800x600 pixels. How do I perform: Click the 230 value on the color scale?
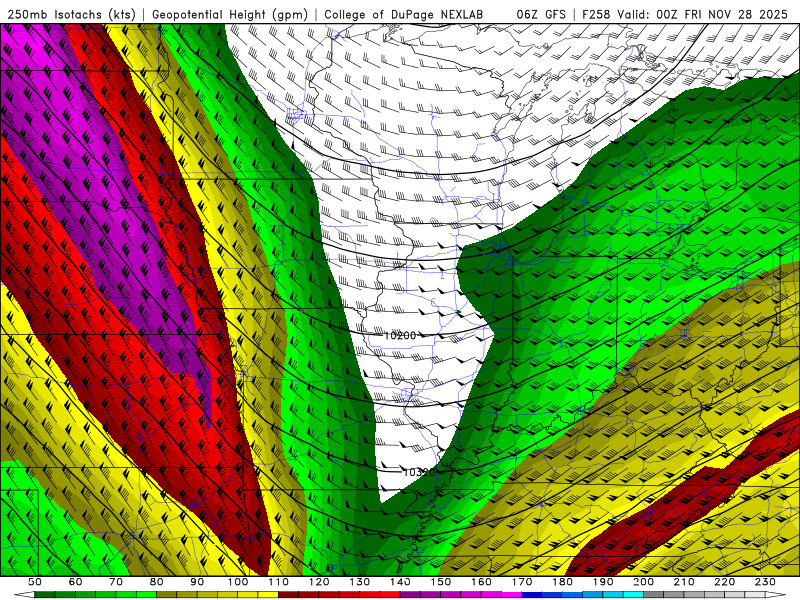[x=766, y=582]
